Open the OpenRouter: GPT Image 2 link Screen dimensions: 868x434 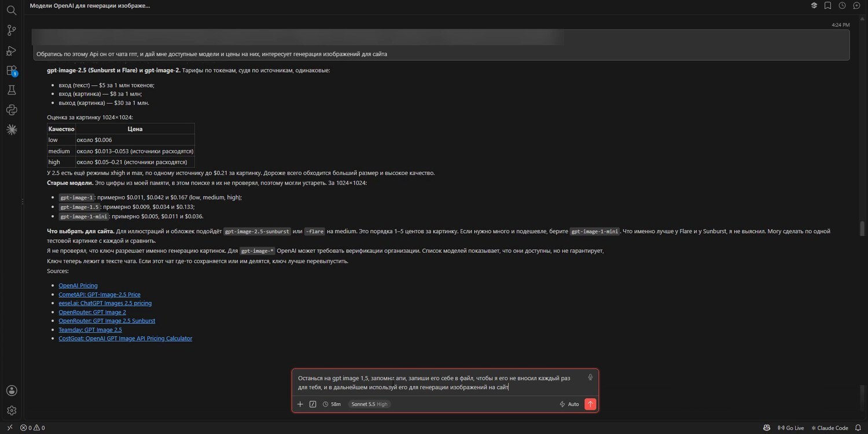coord(92,312)
